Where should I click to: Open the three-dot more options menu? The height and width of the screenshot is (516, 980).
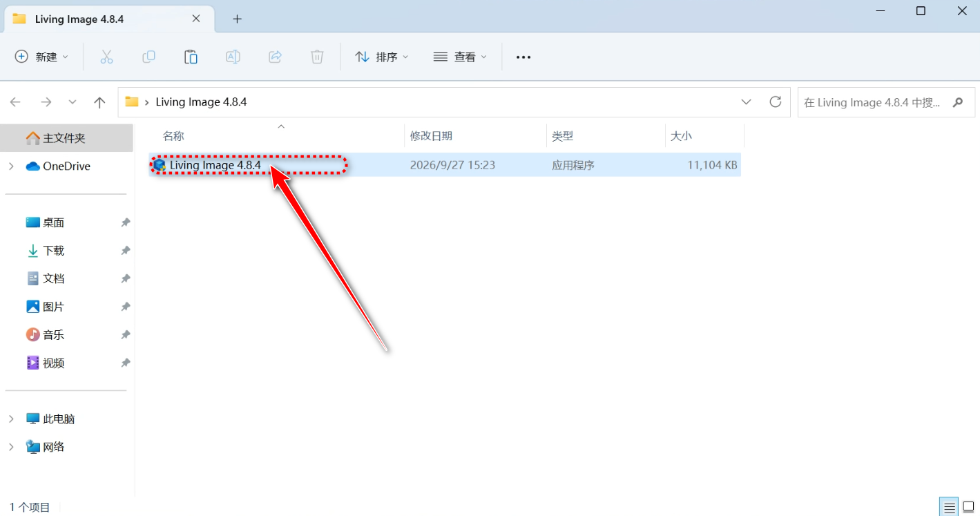[523, 57]
